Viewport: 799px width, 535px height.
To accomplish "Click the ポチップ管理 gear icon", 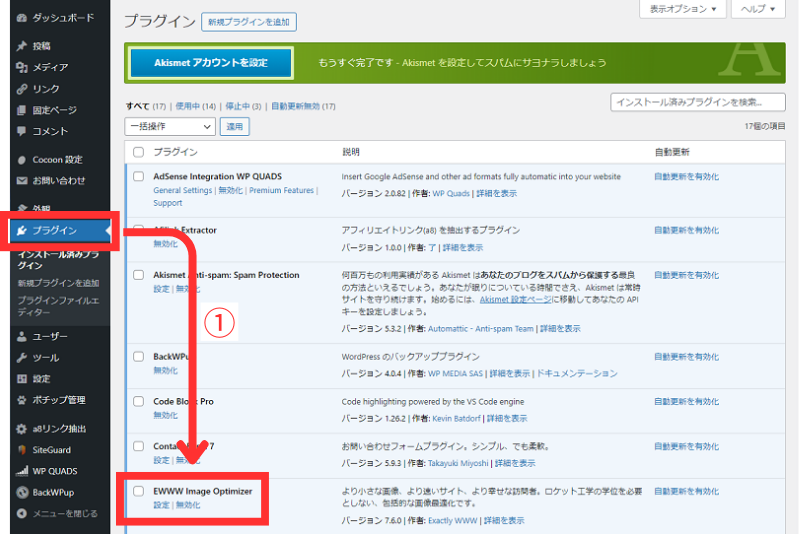I will pos(21,400).
